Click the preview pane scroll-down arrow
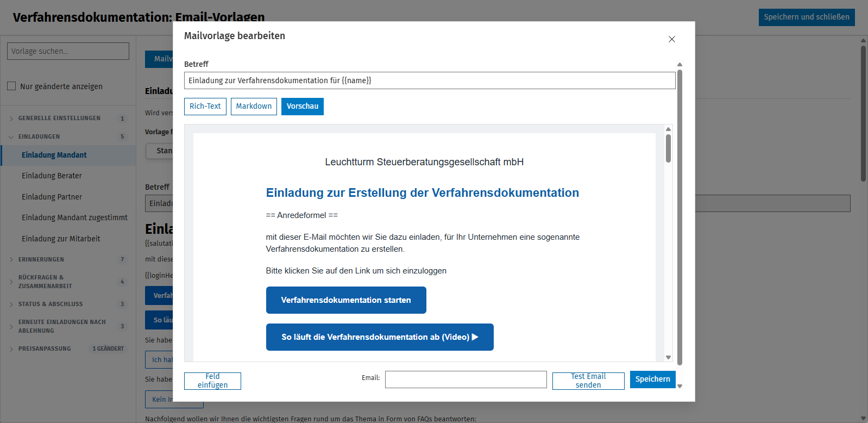The image size is (868, 423). tap(668, 357)
